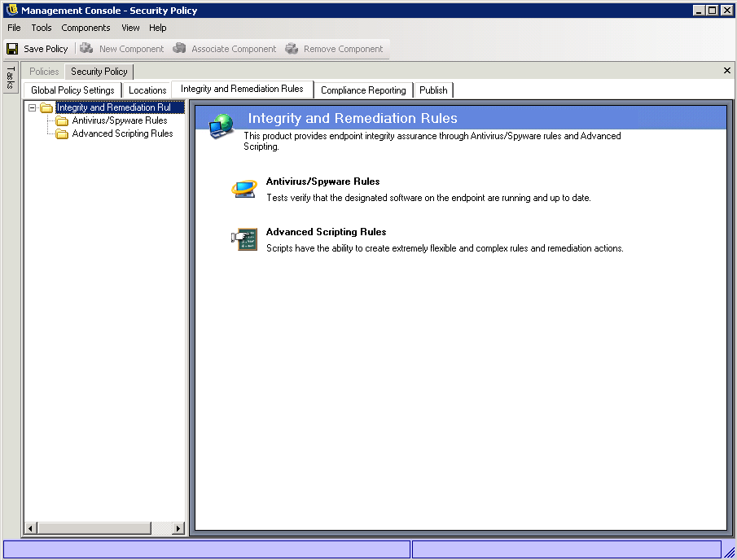Open the Help menu
This screenshot has width=737, height=560.
[x=157, y=28]
